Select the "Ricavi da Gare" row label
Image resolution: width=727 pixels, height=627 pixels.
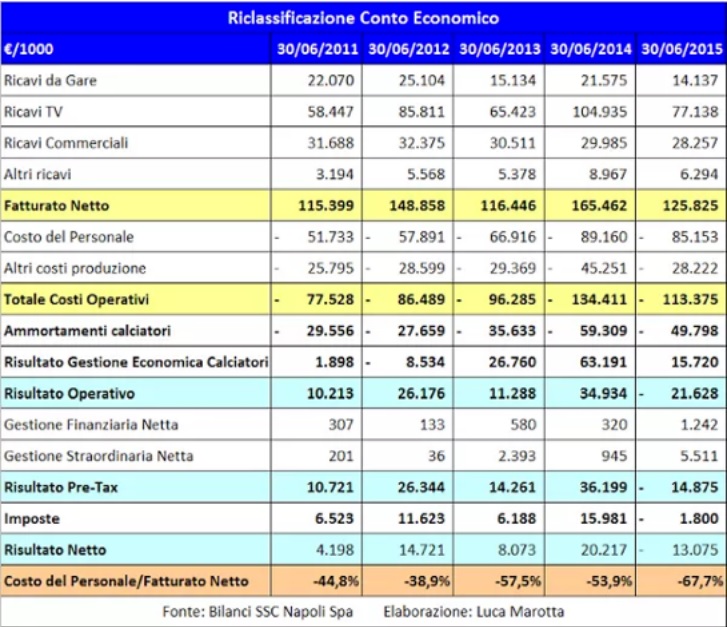pos(51,80)
